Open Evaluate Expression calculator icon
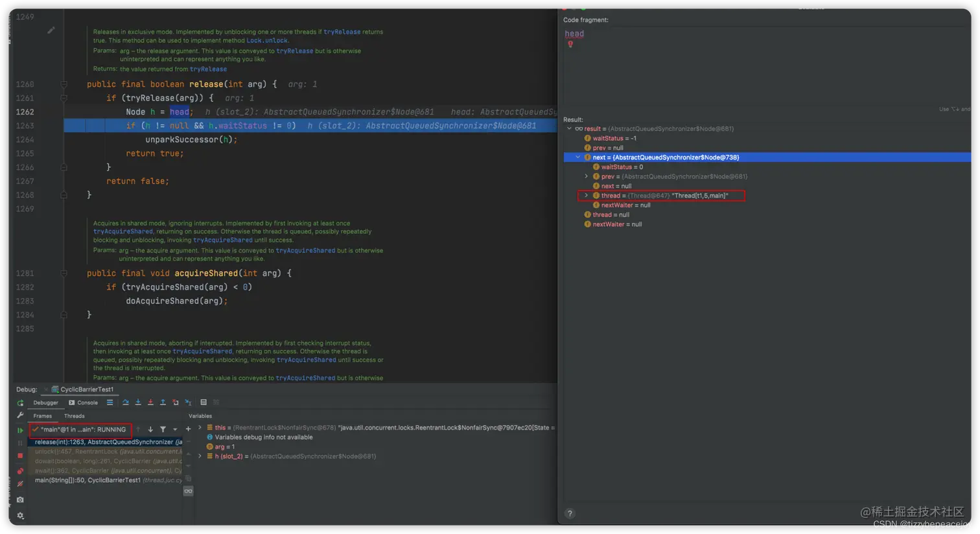The width and height of the screenshot is (980, 534). (204, 402)
